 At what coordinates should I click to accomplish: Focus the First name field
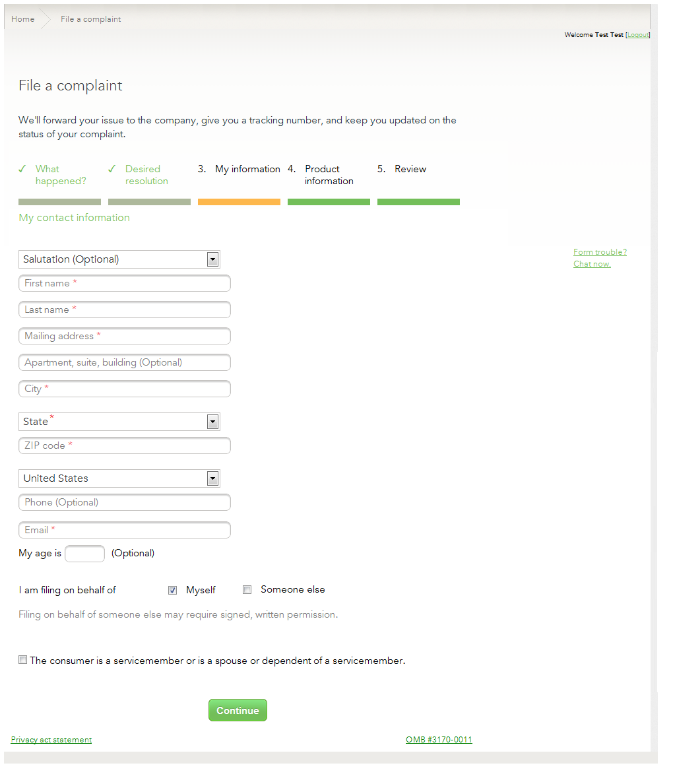(125, 283)
